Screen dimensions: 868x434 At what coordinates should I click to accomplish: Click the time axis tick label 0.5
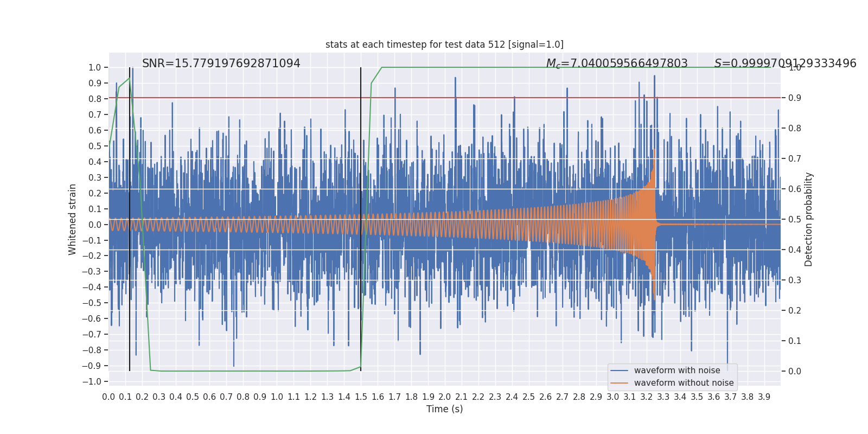click(x=193, y=397)
